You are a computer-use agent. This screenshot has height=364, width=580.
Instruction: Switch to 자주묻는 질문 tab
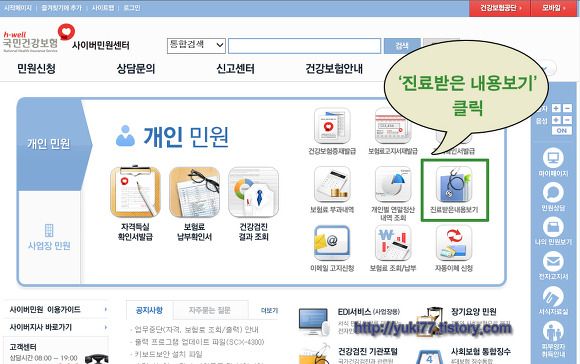210,310
